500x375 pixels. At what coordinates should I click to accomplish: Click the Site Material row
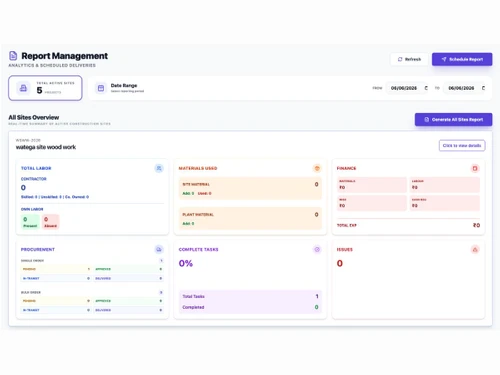coord(250,188)
